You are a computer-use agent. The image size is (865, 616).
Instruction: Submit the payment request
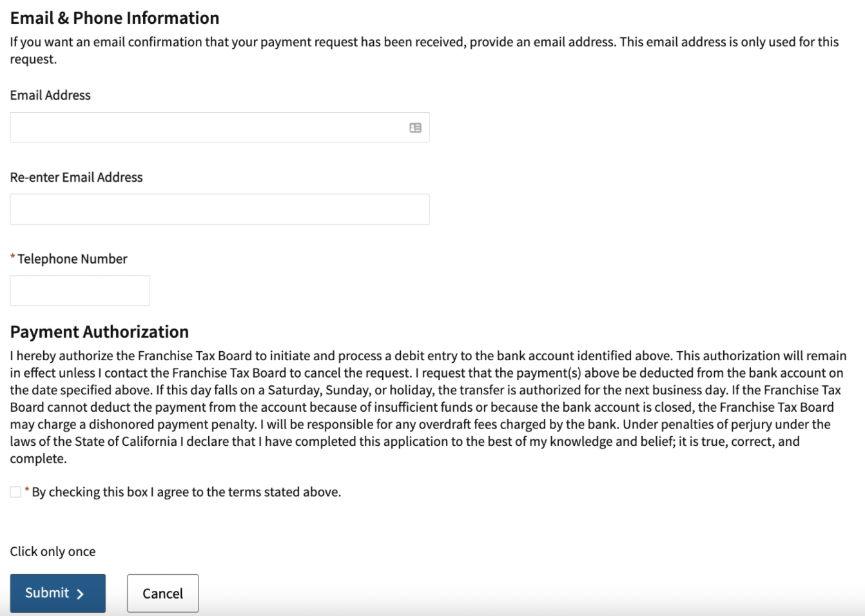[57, 593]
